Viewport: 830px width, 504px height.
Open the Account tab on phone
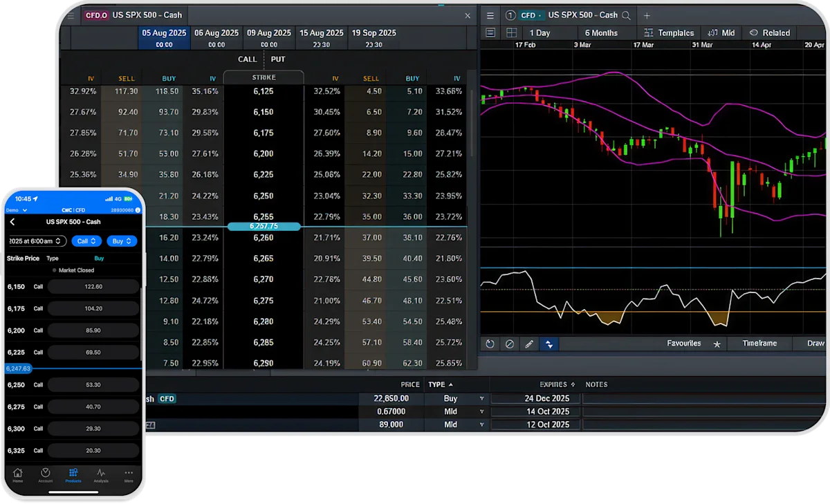click(46, 476)
